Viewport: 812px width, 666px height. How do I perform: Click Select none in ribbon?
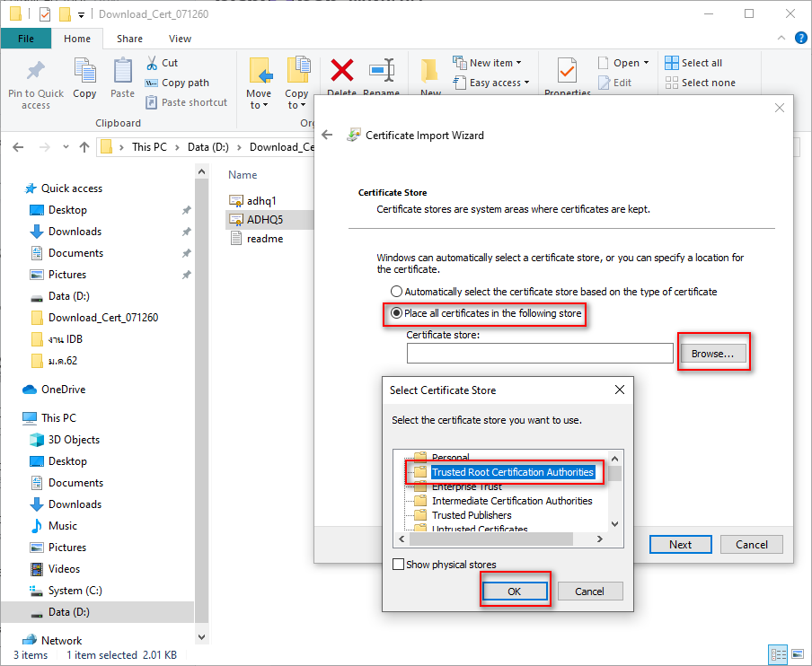click(x=700, y=83)
